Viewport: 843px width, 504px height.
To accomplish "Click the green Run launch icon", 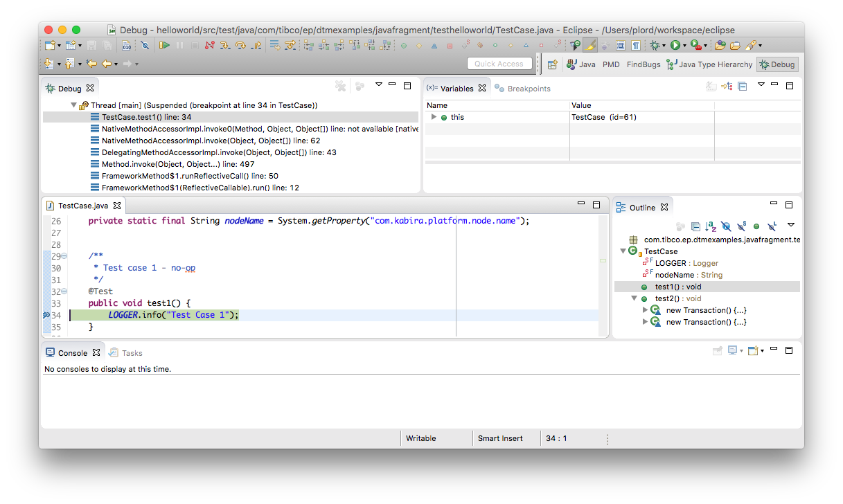I will (x=675, y=45).
